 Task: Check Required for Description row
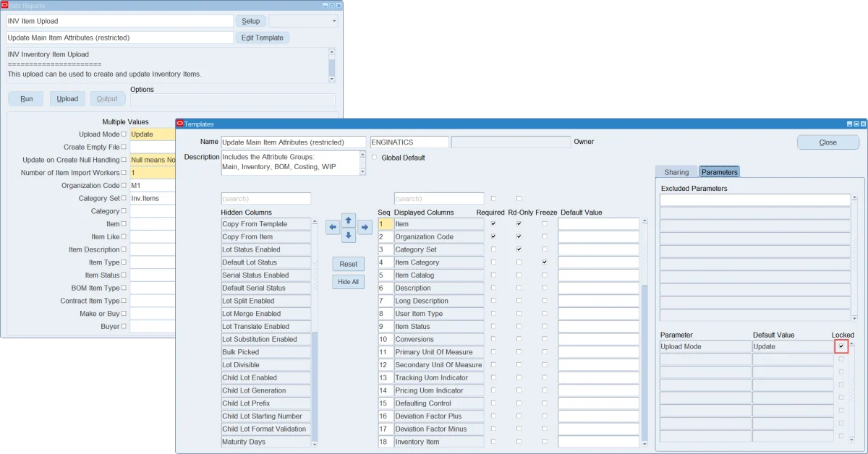493,288
